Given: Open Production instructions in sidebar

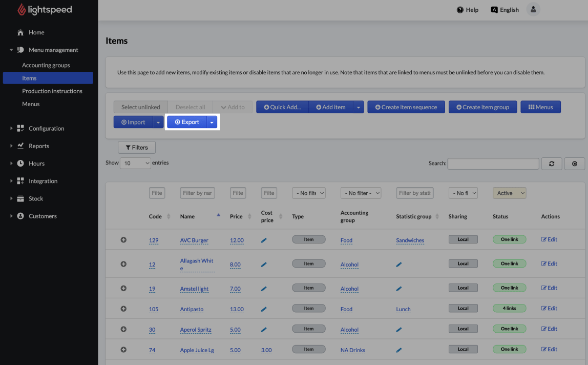Looking at the screenshot, I should (52, 91).
